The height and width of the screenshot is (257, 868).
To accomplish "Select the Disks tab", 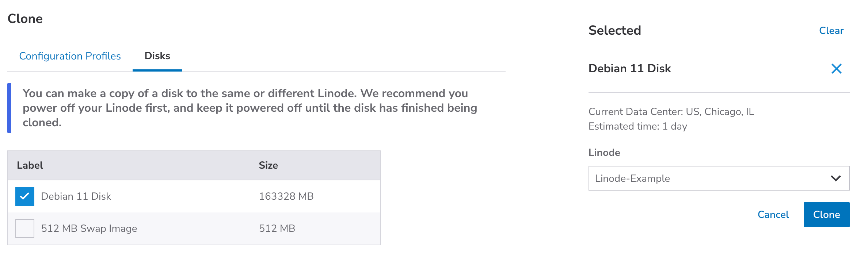I will tap(157, 56).
